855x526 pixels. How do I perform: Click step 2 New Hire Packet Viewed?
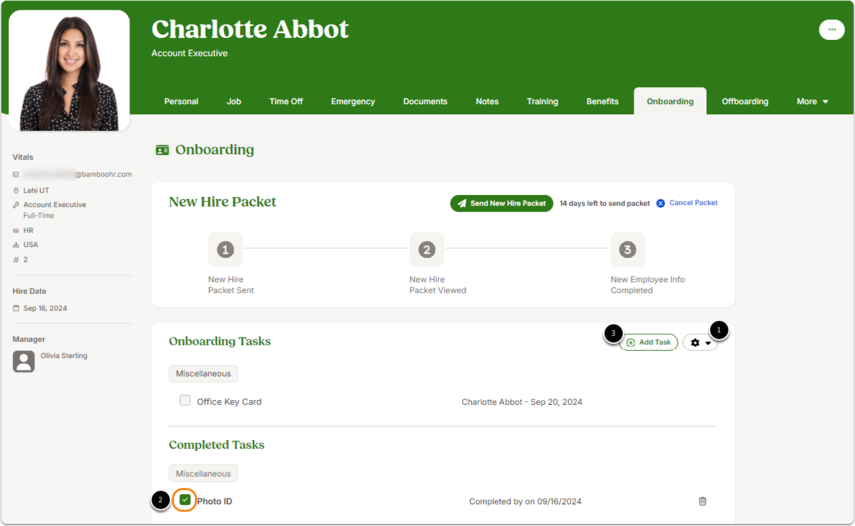click(426, 250)
